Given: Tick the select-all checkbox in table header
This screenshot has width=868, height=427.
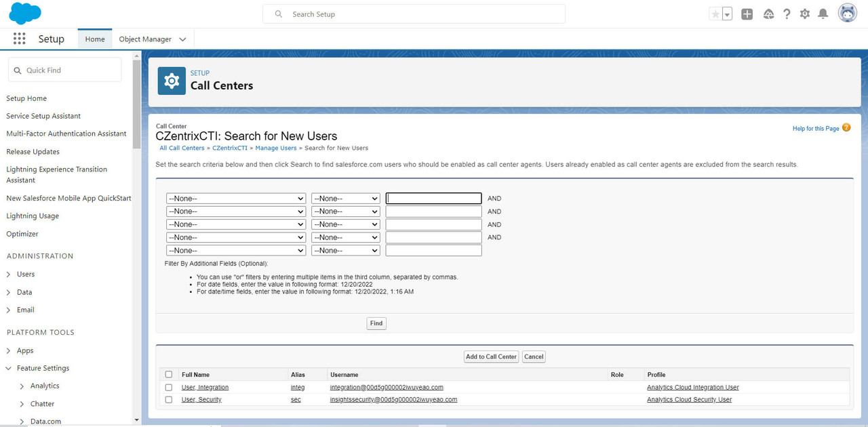Looking at the screenshot, I should 169,374.
